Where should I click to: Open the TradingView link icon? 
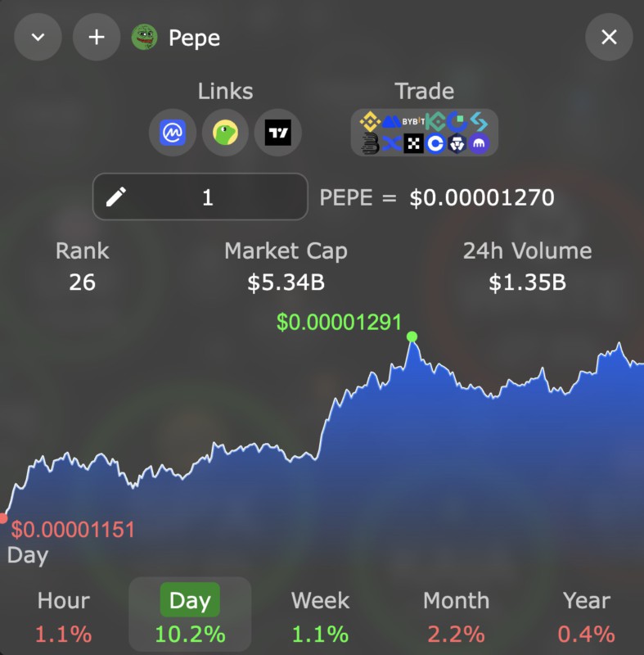pyautogui.click(x=278, y=133)
